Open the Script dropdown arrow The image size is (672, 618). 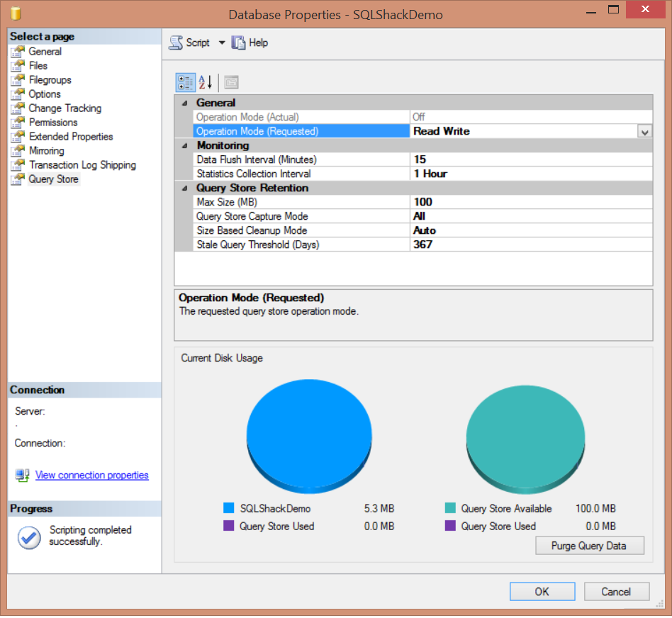click(222, 43)
